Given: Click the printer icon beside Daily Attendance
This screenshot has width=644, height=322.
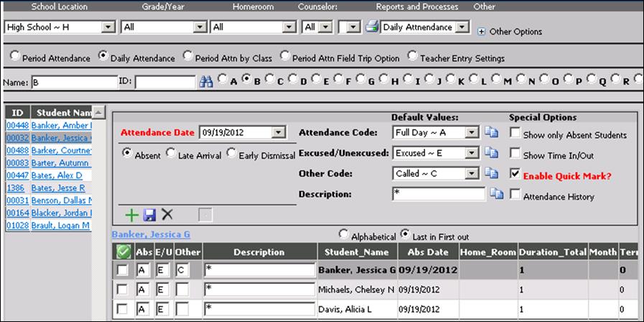Looking at the screenshot, I should coord(372,27).
